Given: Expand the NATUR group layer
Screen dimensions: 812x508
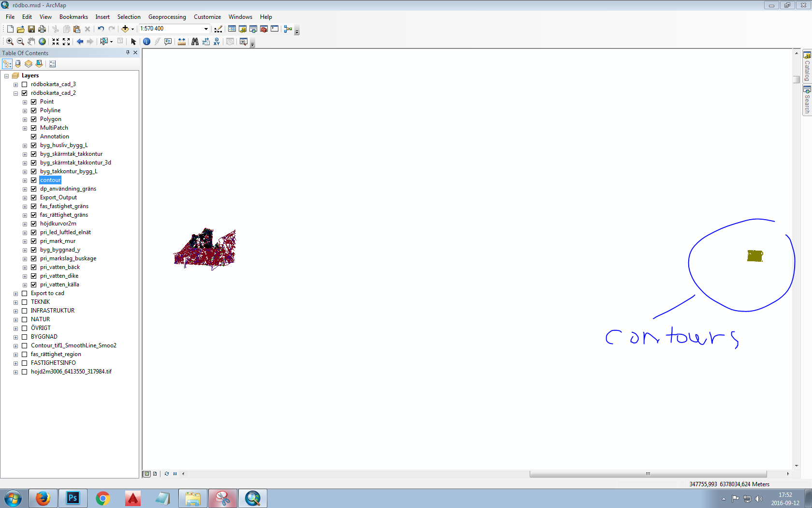Looking at the screenshot, I should click(x=15, y=320).
